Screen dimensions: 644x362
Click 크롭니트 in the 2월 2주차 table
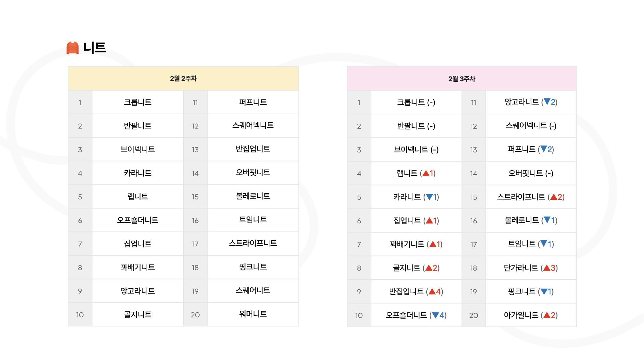pos(138,102)
